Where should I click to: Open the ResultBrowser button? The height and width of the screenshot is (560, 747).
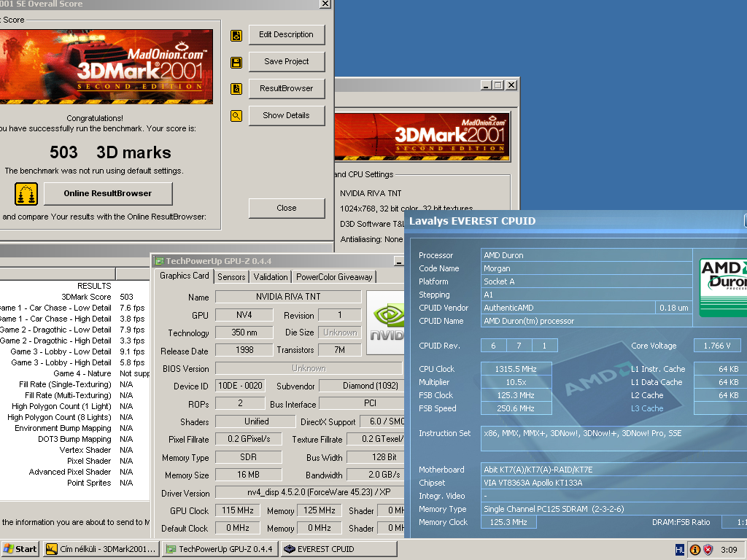[x=286, y=88]
